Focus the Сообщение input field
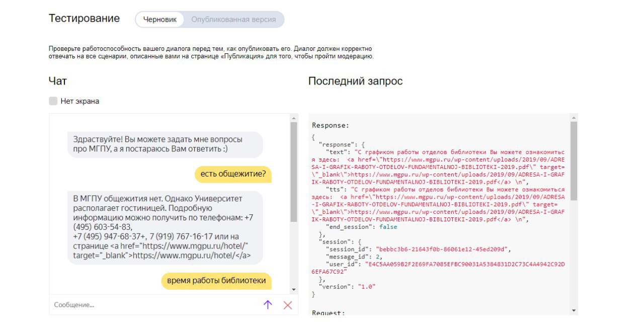 click(x=154, y=305)
